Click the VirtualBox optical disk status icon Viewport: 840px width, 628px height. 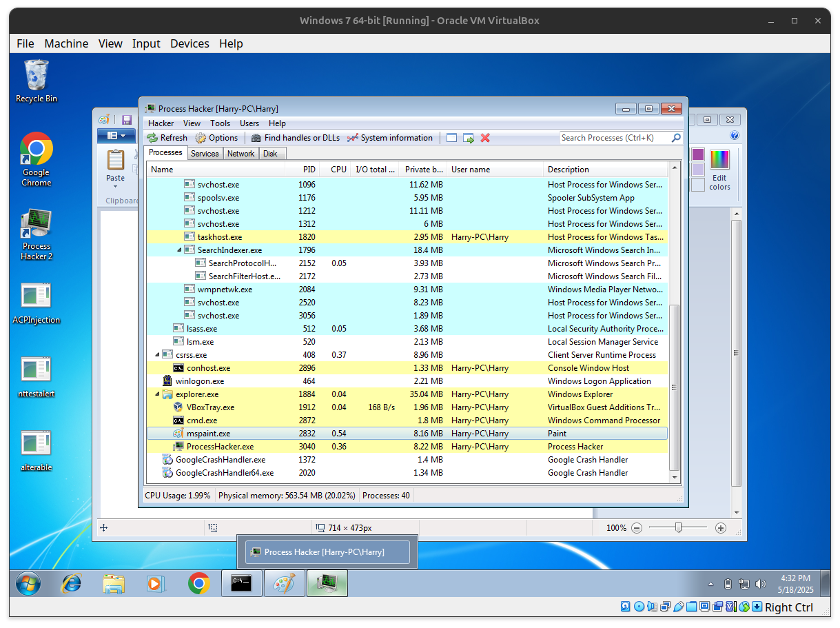coord(639,607)
